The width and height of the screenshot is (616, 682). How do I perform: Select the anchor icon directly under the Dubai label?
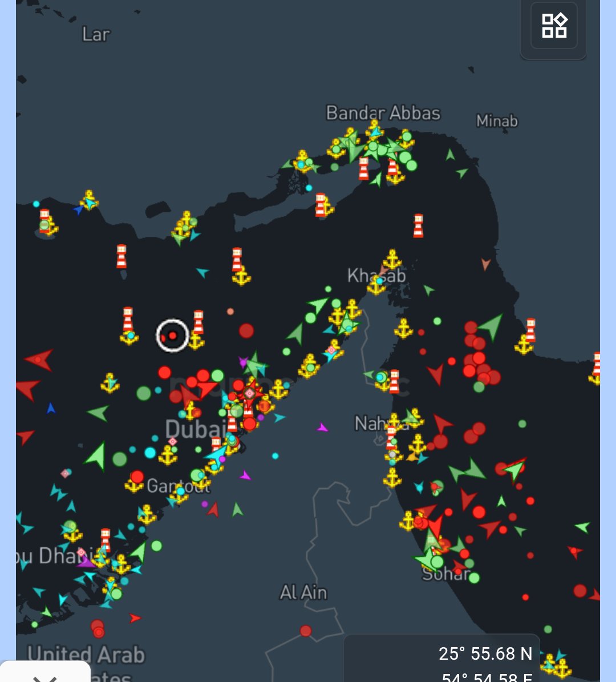(x=168, y=455)
